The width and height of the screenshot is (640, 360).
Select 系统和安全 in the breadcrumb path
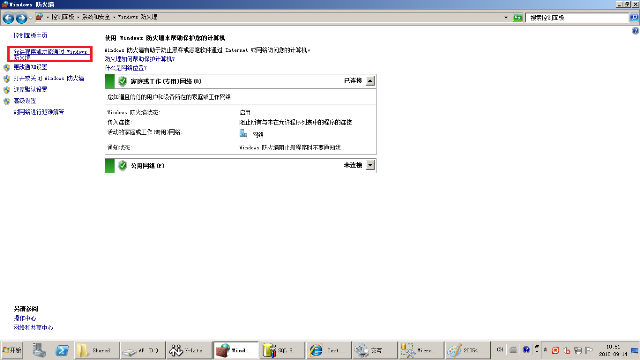[x=96, y=17]
